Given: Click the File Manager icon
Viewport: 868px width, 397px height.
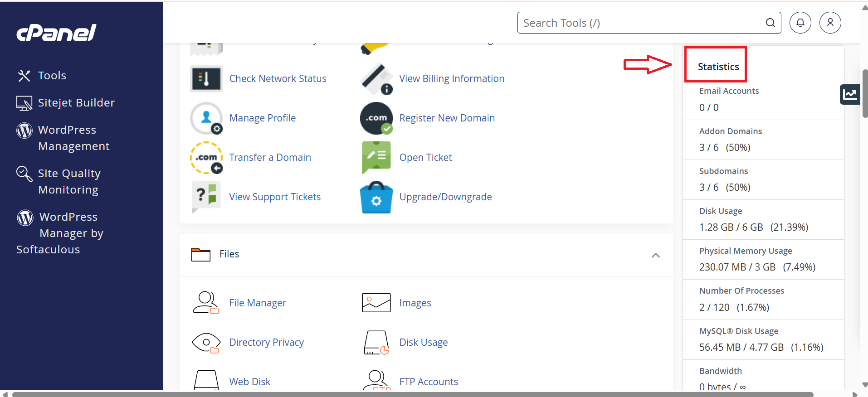Looking at the screenshot, I should (206, 303).
